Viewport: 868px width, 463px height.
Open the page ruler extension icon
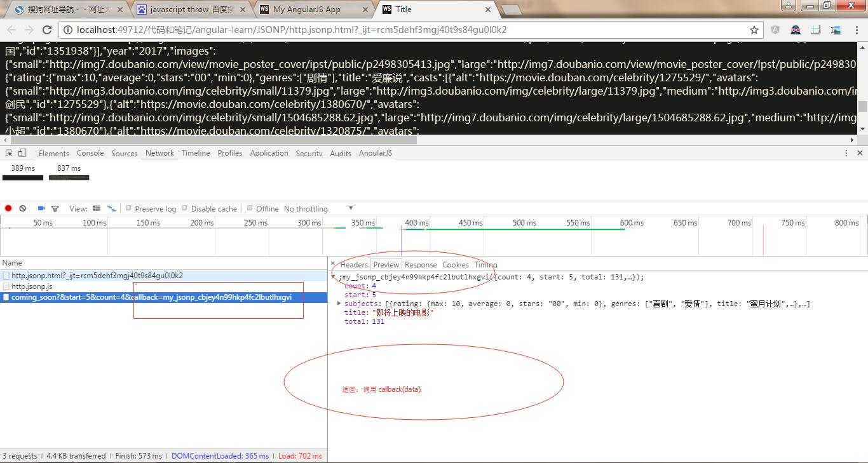816,30
